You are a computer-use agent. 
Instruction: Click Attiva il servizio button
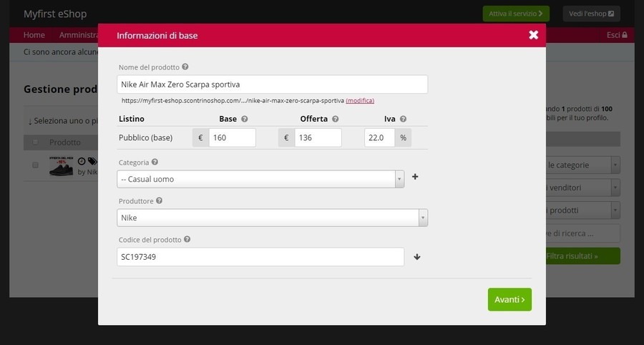point(516,14)
